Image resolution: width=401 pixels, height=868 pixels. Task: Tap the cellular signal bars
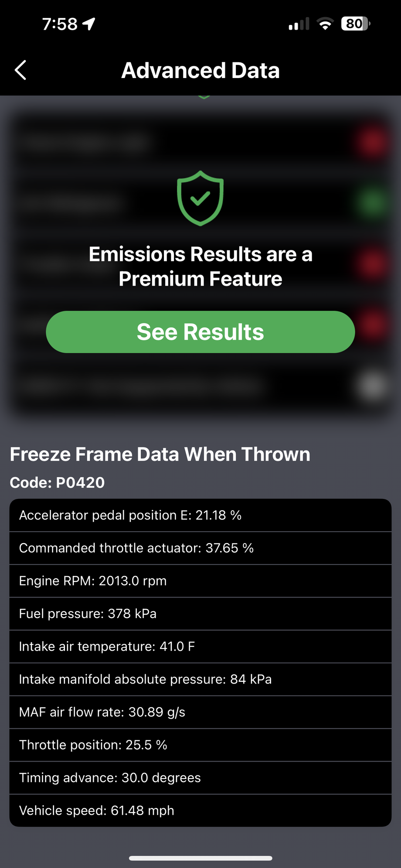(299, 24)
